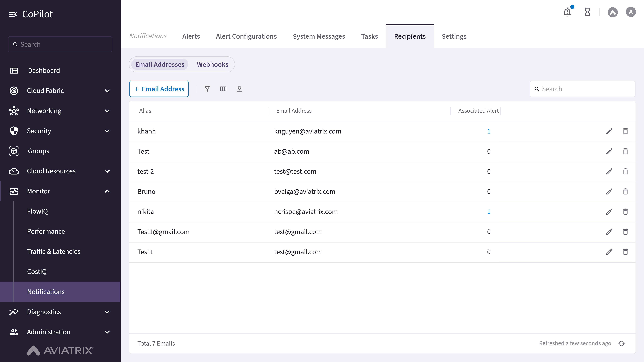Screen dimensions: 644x362
Task: Select the Email Addresses toggle
Action: [160, 64]
